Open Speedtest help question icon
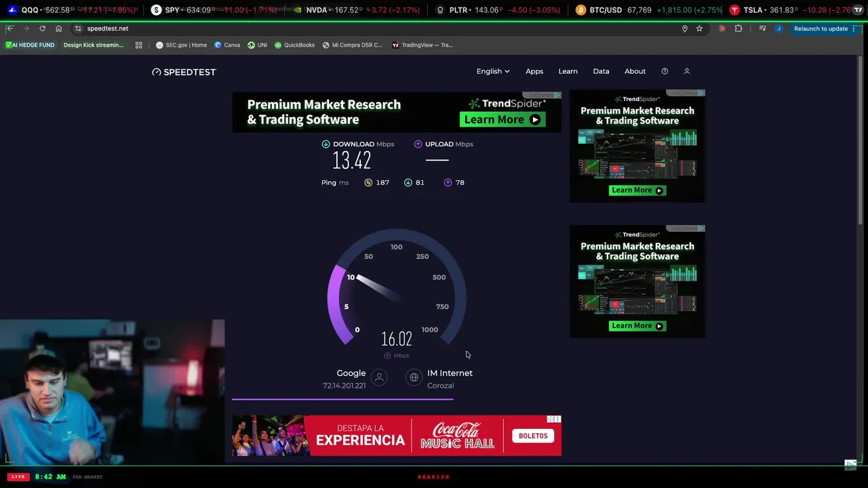This screenshot has width=868, height=488. pyautogui.click(x=665, y=71)
